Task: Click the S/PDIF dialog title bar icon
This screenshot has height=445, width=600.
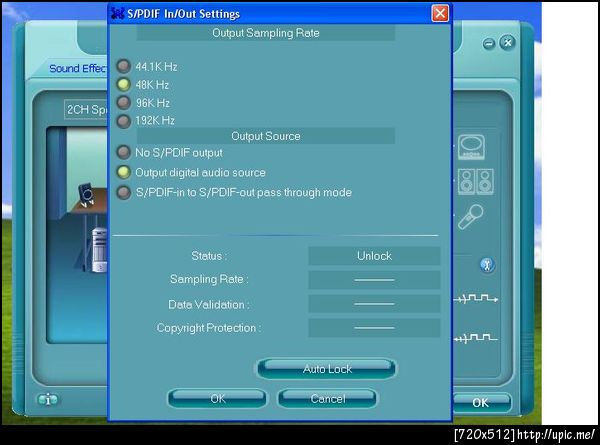Action: tap(117, 13)
